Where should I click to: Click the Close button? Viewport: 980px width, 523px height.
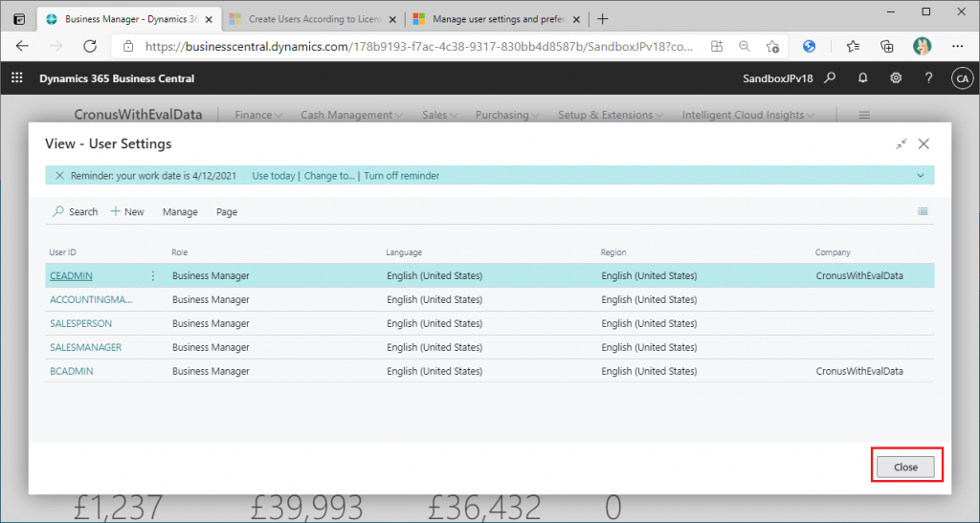pos(905,467)
